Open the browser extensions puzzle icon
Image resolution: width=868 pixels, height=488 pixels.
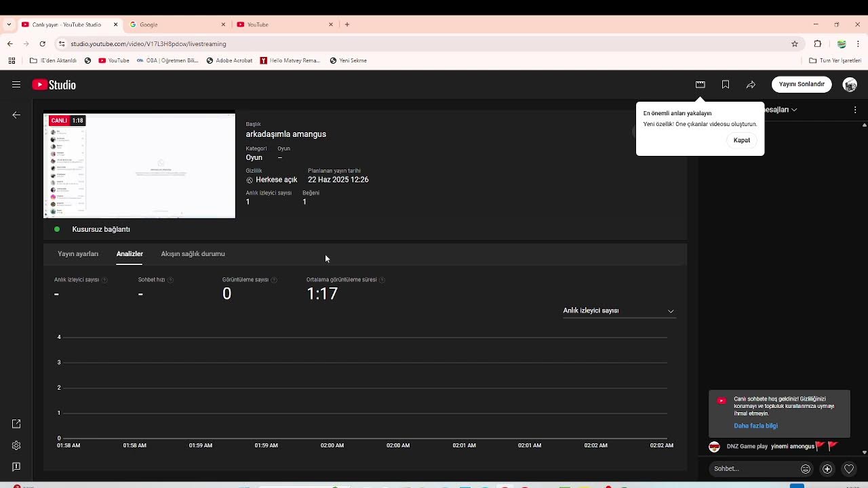click(x=818, y=43)
